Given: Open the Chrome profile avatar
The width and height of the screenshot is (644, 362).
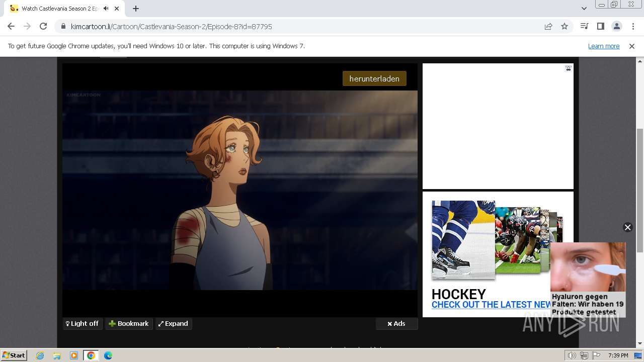Looking at the screenshot, I should [616, 26].
